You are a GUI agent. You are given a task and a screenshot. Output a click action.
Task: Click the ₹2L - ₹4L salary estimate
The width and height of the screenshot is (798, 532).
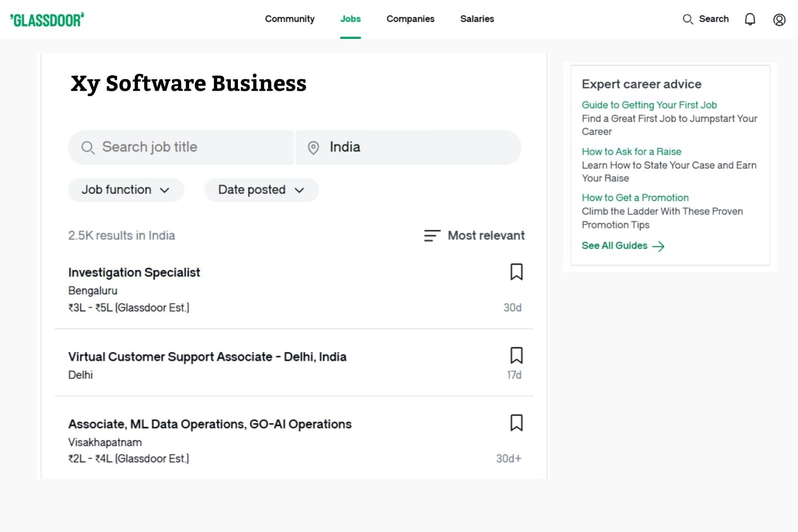coord(129,458)
